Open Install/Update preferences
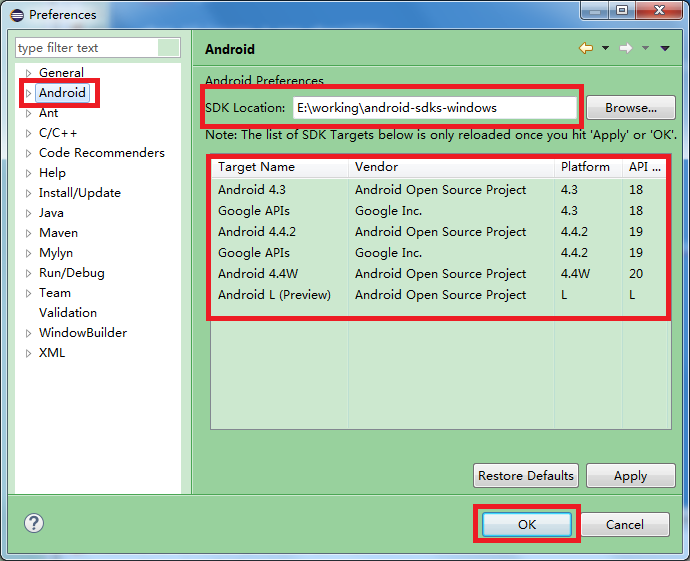This screenshot has width=690, height=561. (x=80, y=193)
